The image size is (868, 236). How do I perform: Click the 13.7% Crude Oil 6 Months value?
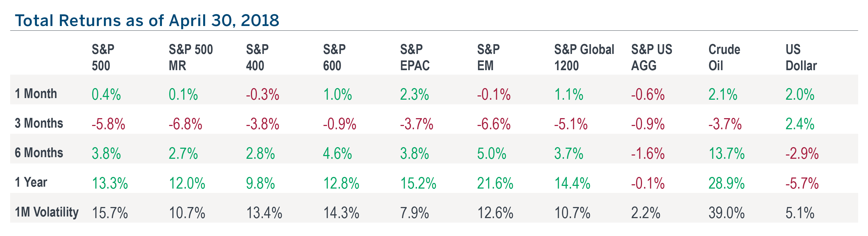[x=726, y=154]
